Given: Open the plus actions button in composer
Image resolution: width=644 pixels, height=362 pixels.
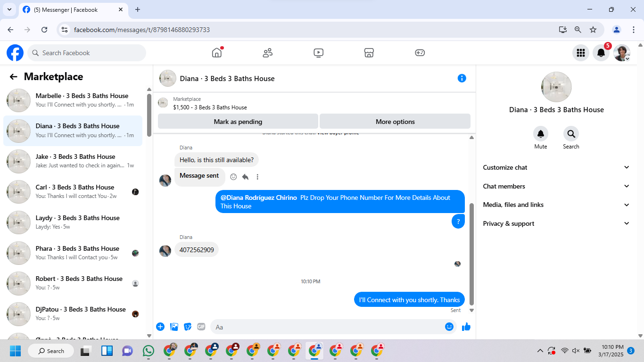Looking at the screenshot, I should point(160,327).
